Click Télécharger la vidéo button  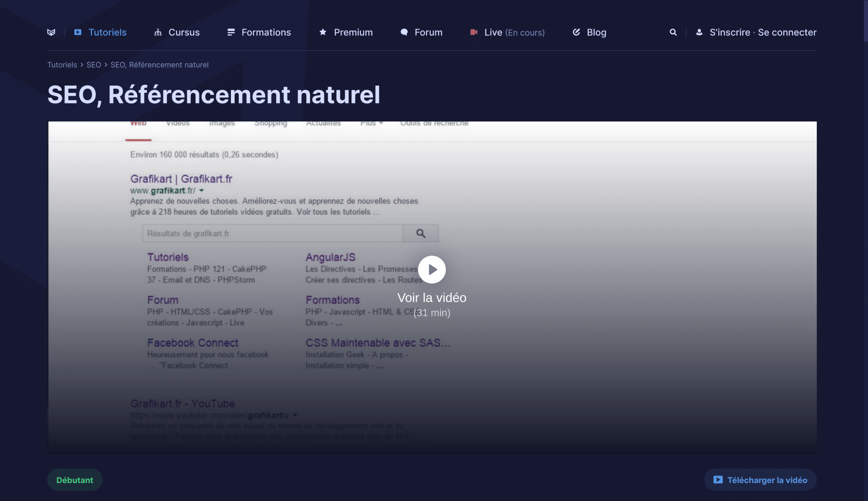coord(760,480)
